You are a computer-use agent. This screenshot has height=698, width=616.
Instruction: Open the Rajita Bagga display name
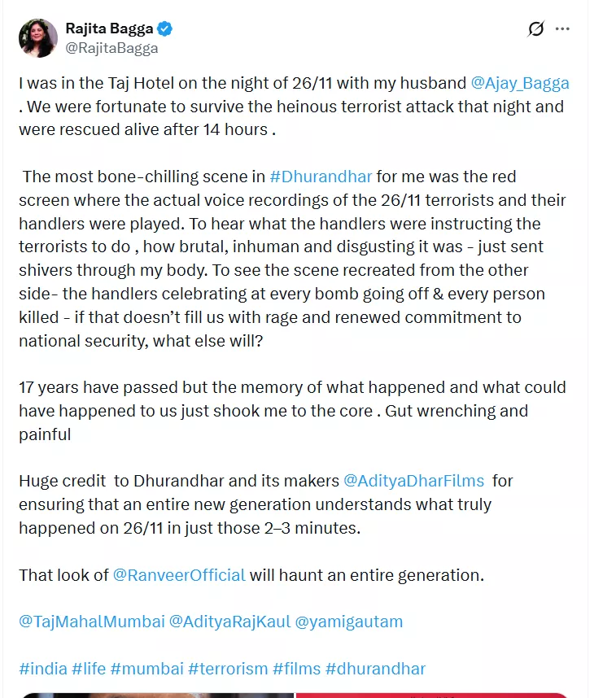pos(109,29)
